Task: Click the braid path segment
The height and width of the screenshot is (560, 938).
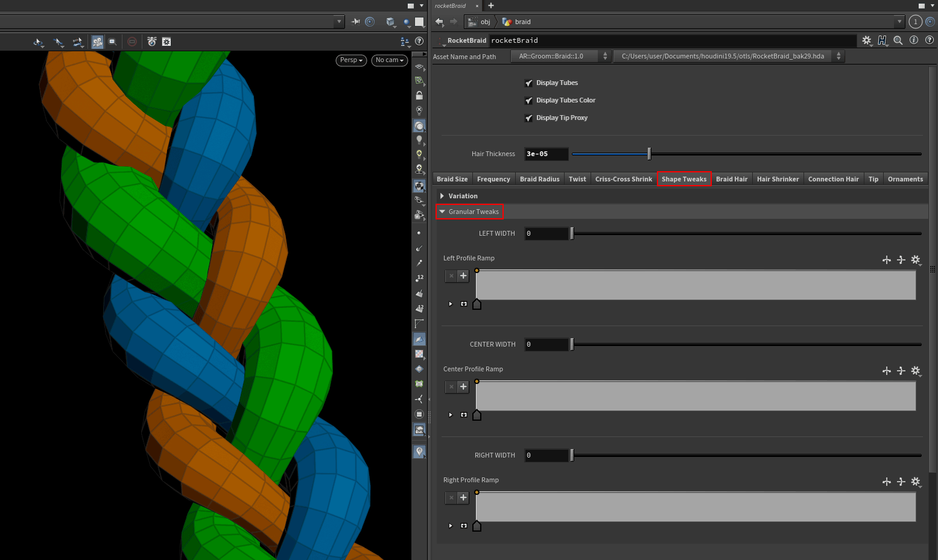Action: tap(517, 22)
